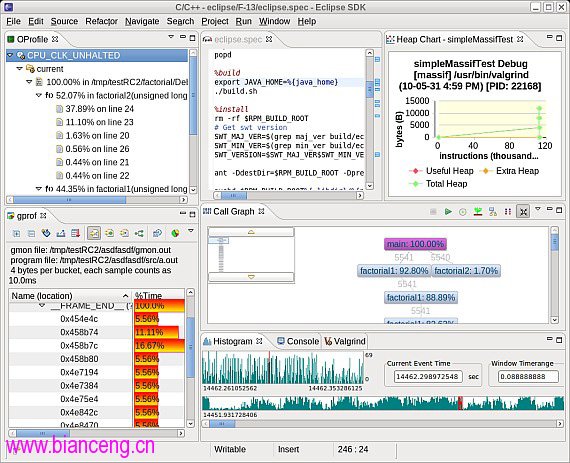Open the gprof view menu dropdown arrow

click(x=190, y=231)
